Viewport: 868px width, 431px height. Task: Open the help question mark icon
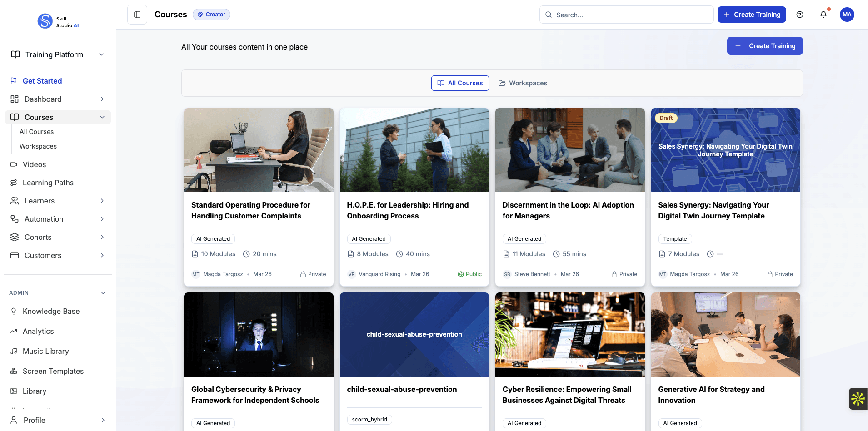point(800,15)
